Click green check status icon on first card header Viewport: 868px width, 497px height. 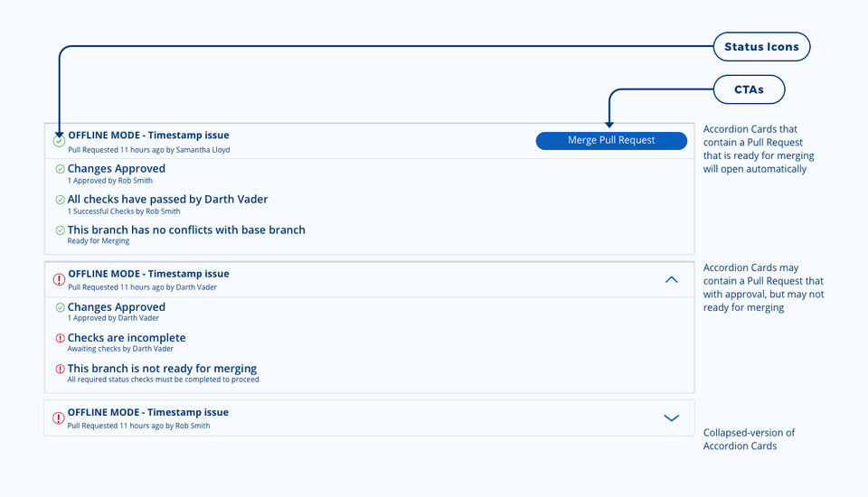pyautogui.click(x=59, y=141)
